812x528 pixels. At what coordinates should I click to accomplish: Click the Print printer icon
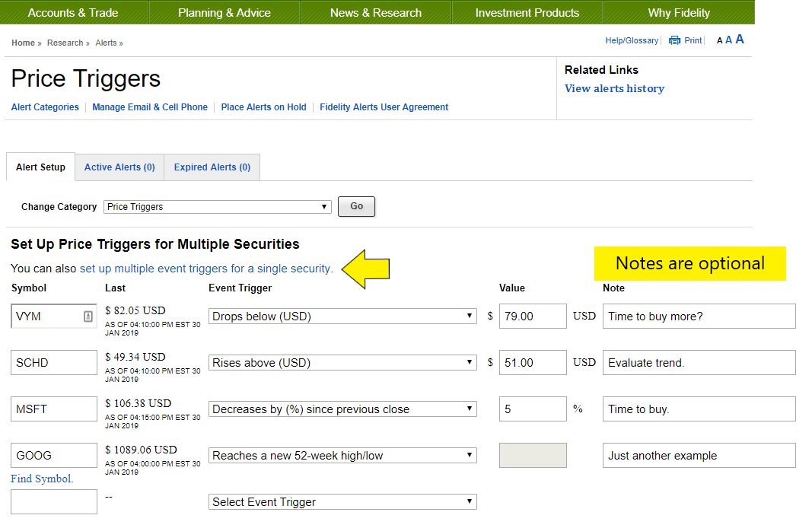click(x=674, y=41)
